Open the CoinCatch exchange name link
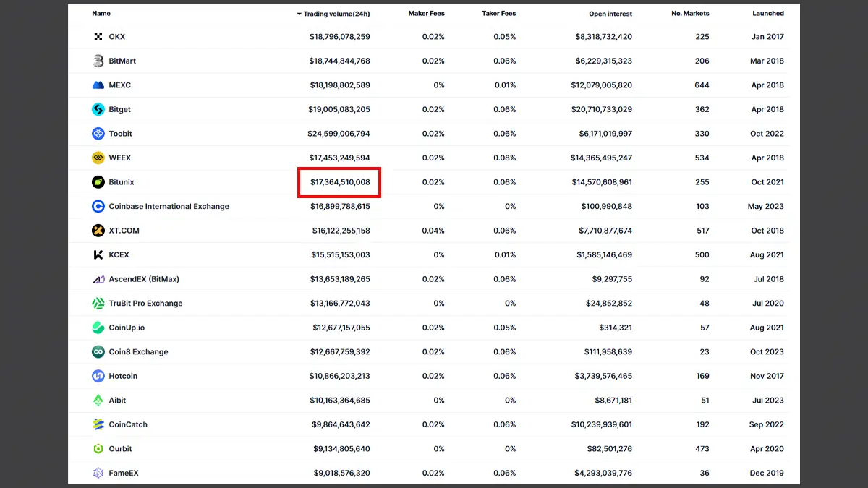Screen dimensions: 868x488 [128, 424]
